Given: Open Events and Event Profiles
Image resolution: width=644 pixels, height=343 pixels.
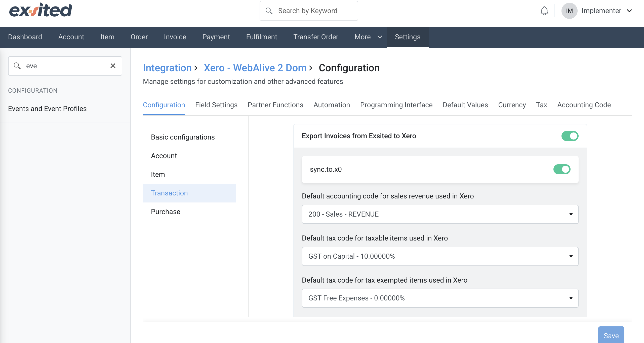Looking at the screenshot, I should click(47, 109).
